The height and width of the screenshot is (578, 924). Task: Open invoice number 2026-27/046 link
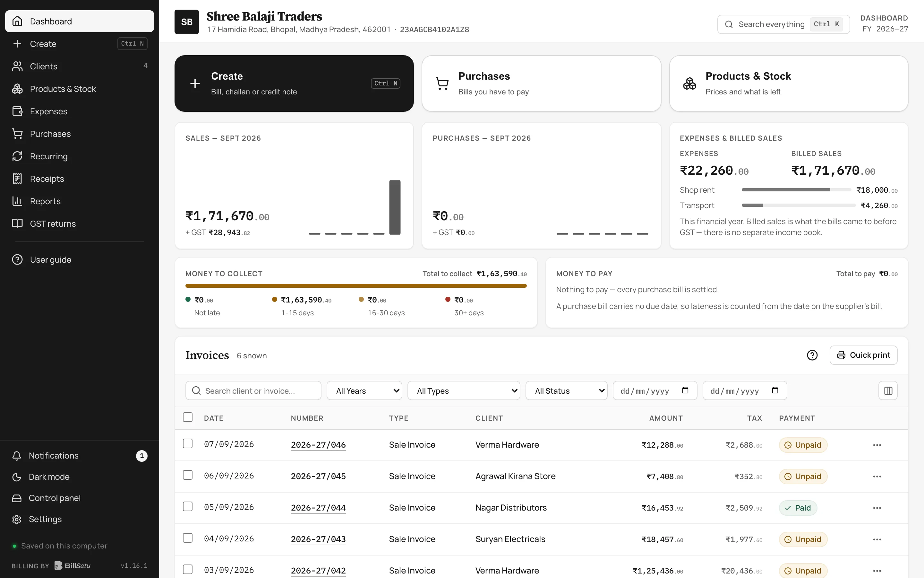(x=318, y=445)
